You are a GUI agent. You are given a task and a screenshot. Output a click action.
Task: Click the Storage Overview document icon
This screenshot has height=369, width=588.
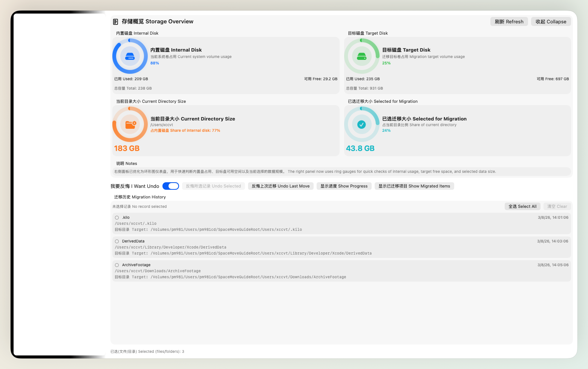(116, 22)
